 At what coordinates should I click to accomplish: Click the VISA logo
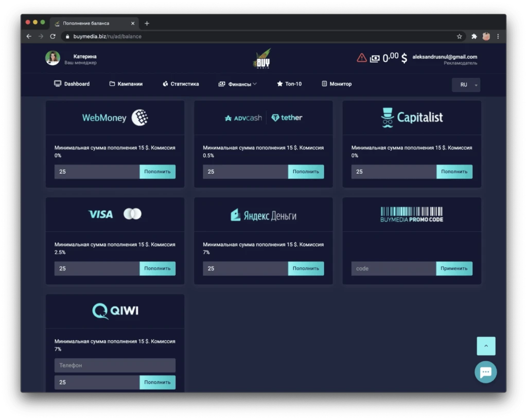pos(100,214)
